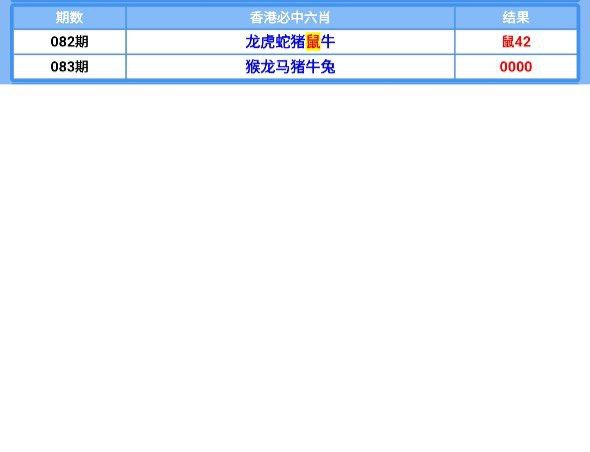Click the 马 character in 083期 row
The width and height of the screenshot is (590, 452).
tap(283, 67)
